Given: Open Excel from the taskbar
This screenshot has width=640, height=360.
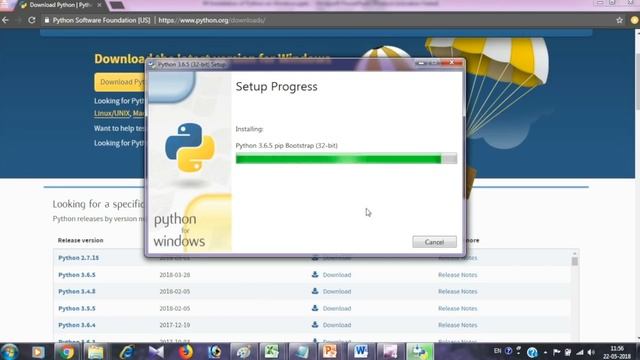Looking at the screenshot, I should click(x=272, y=352).
